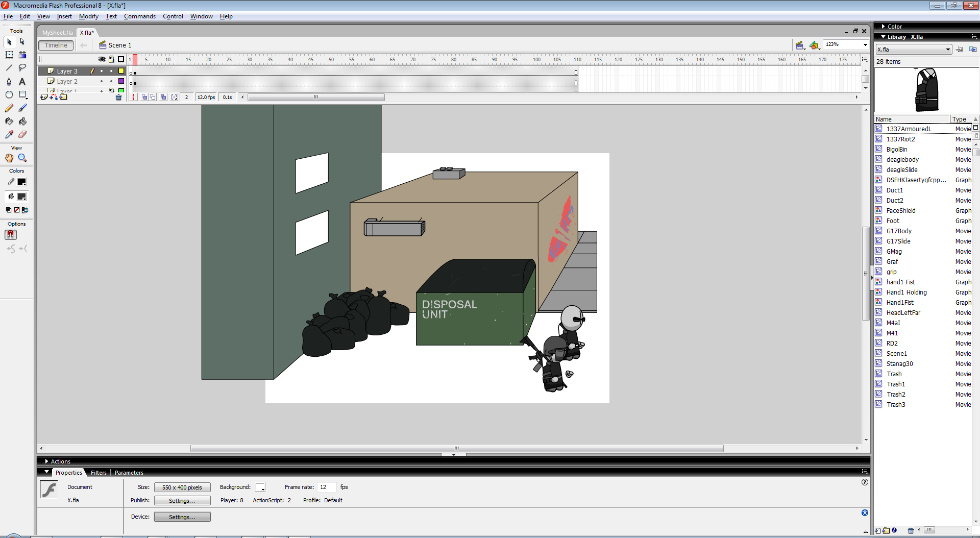Viewport: 980px width, 538px height.
Task: Toggle Layer 3 outline yellow square
Action: click(121, 71)
